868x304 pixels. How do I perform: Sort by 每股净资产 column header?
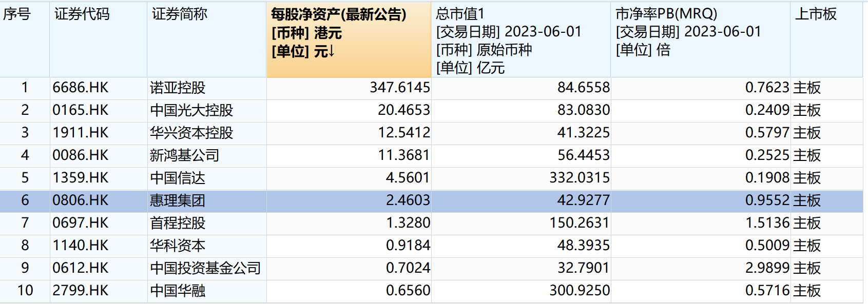point(349,40)
